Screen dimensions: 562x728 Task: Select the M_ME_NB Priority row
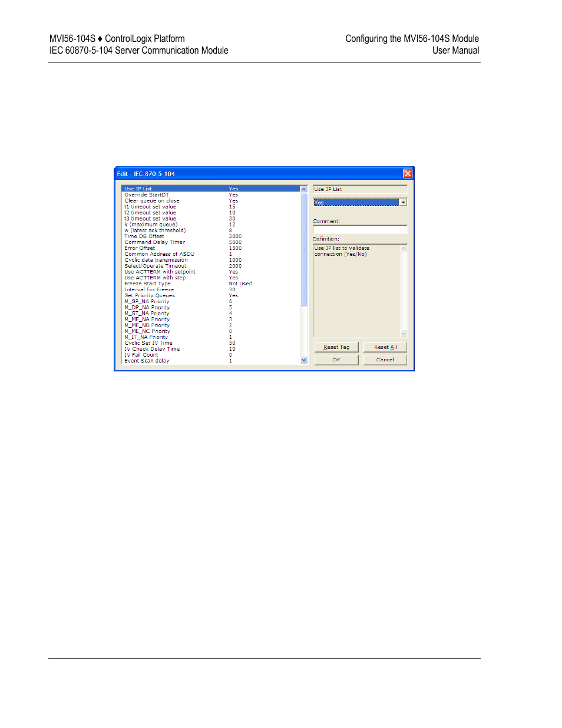pos(211,325)
